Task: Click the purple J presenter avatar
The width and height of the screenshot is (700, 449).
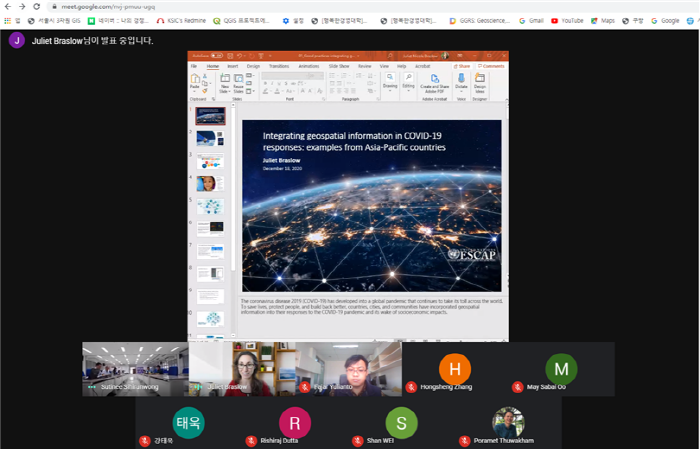Action: [17, 40]
